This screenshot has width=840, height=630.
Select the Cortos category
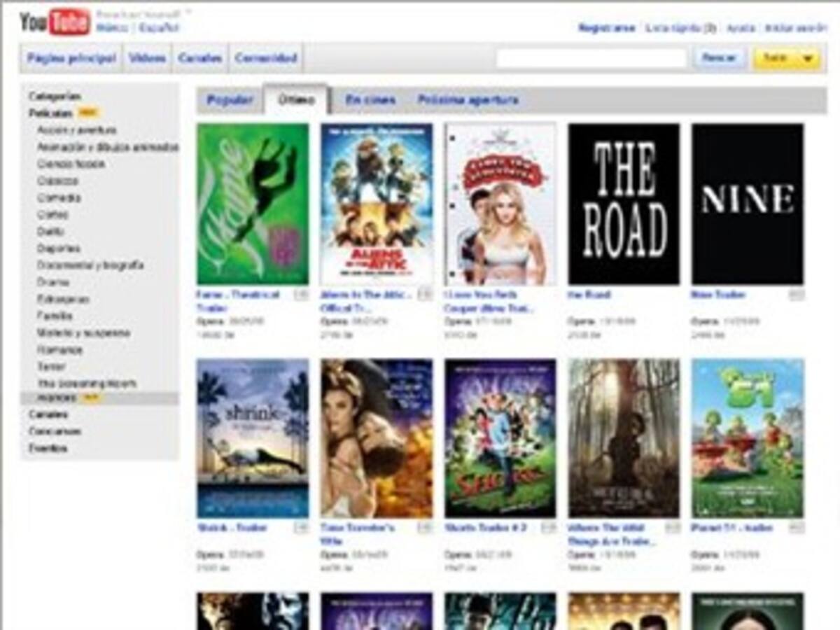coord(53,214)
